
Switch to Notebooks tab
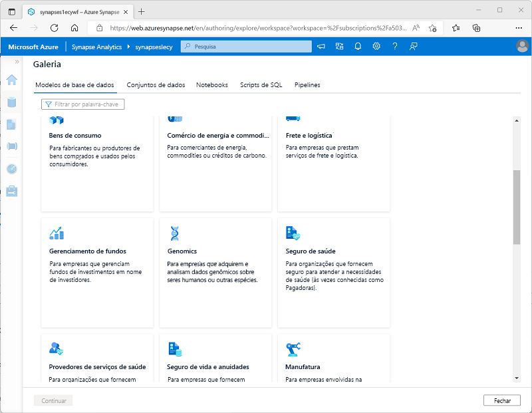[212, 85]
